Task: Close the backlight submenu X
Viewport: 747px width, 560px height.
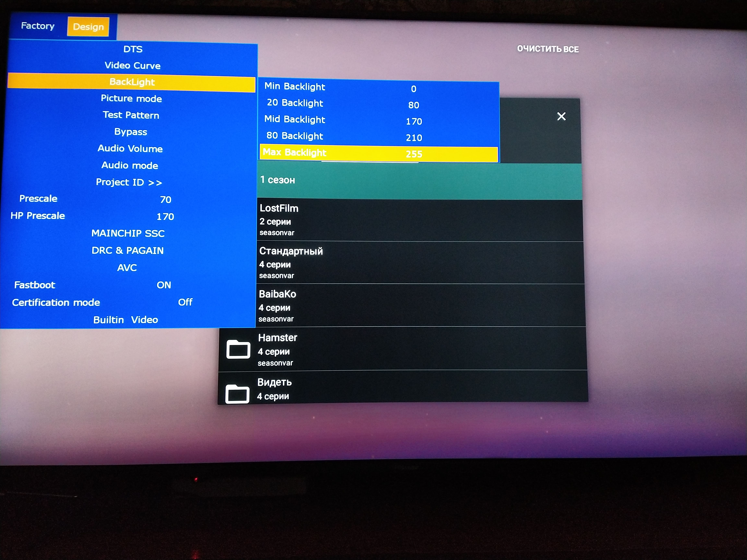Action: [x=561, y=116]
